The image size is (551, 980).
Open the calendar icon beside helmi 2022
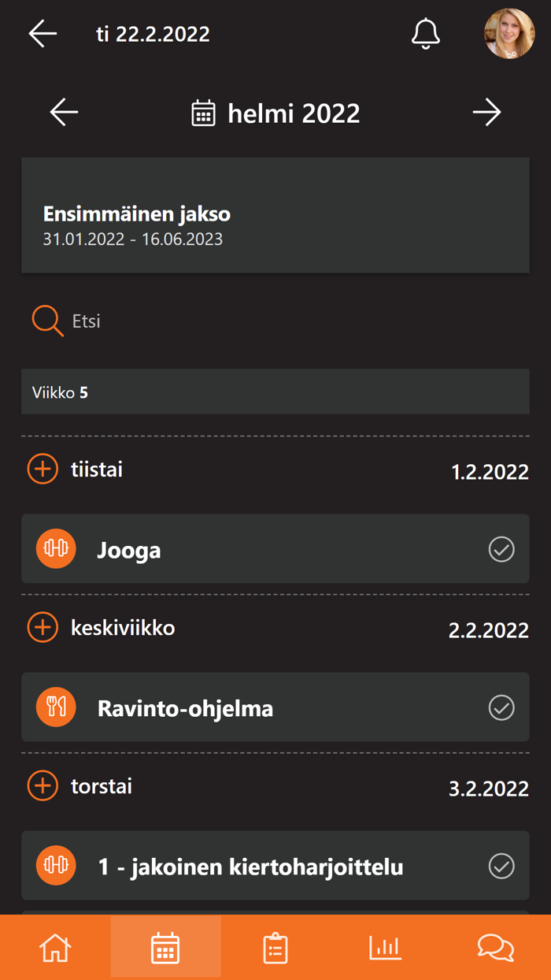[x=203, y=113]
